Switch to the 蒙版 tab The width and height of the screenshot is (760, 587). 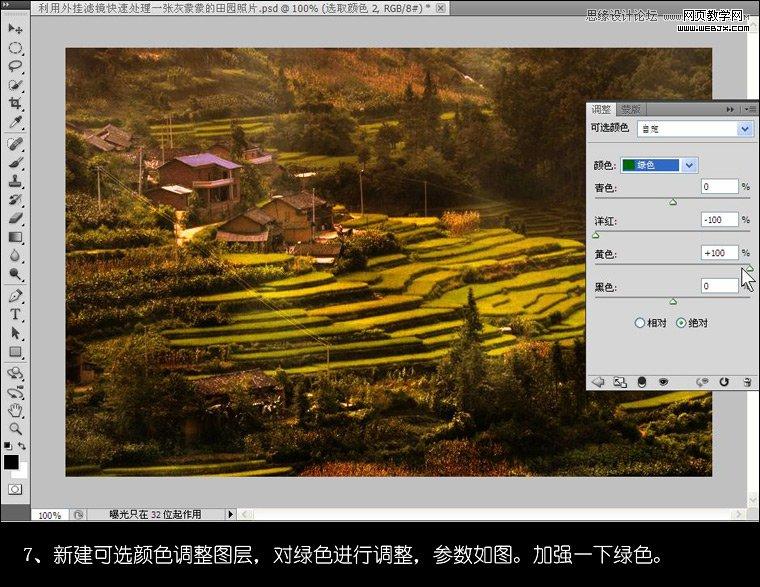click(630, 109)
